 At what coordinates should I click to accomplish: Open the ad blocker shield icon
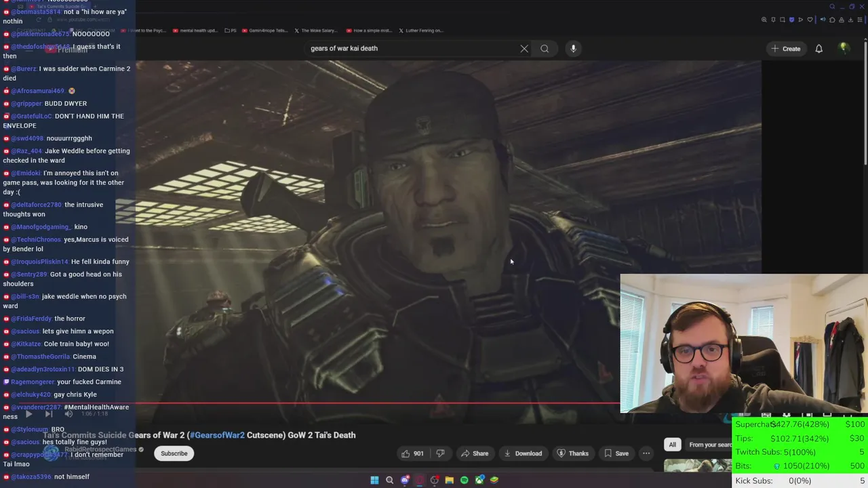(x=791, y=20)
